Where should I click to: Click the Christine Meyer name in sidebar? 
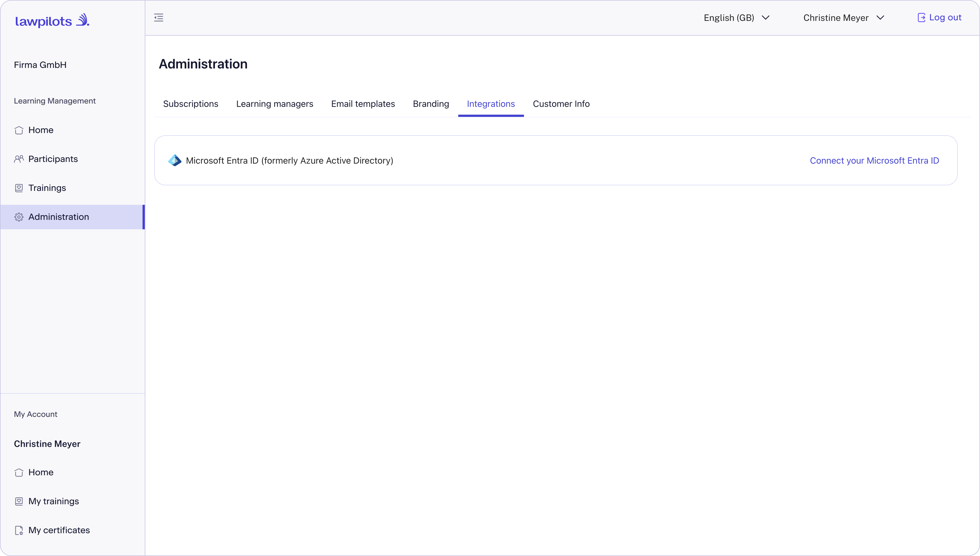(x=47, y=444)
